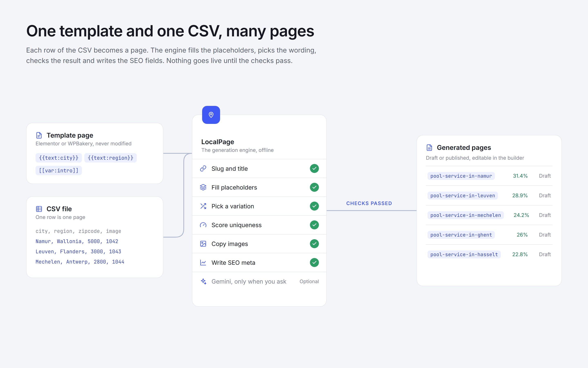Click Draft status in the leuven row
The width and height of the screenshot is (588, 368).
click(x=545, y=195)
